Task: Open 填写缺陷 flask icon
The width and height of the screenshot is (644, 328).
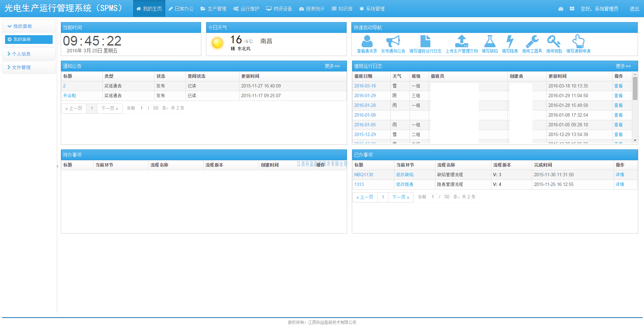Action: (x=490, y=42)
